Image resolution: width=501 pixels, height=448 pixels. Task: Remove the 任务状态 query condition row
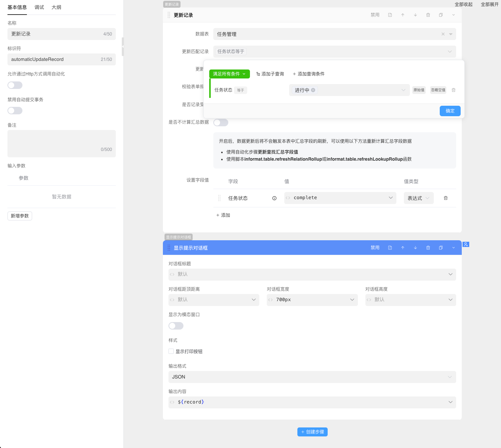[x=454, y=90]
